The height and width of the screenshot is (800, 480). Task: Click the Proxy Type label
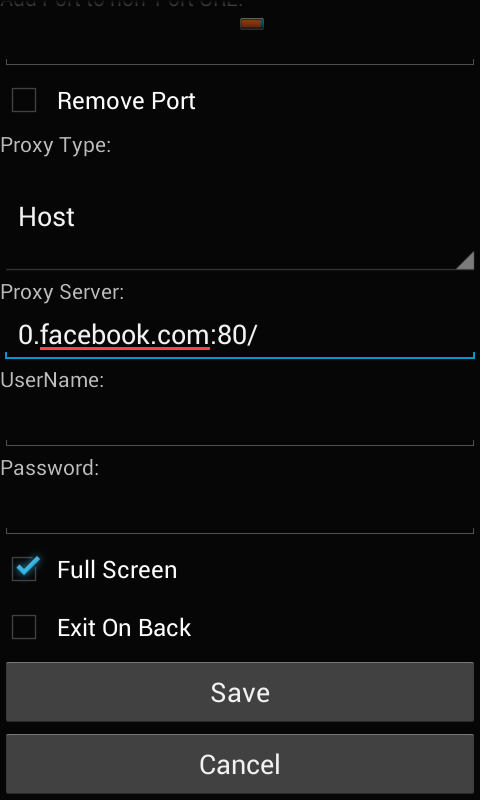pyautogui.click(x=56, y=145)
